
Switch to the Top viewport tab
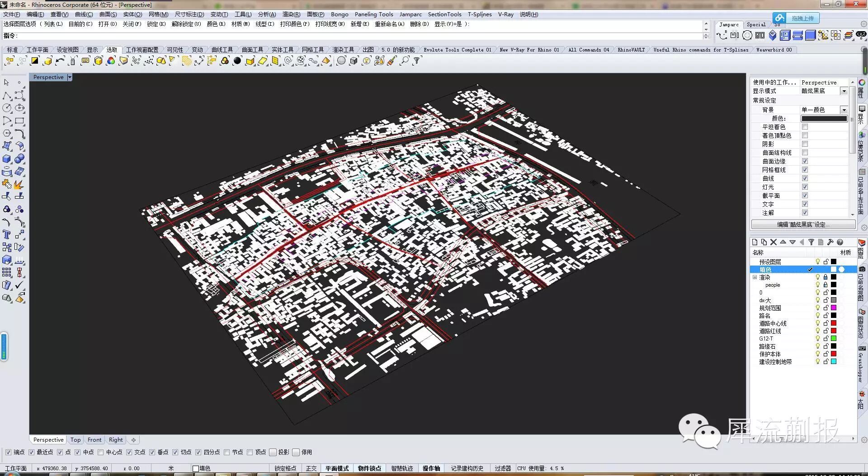click(x=75, y=440)
